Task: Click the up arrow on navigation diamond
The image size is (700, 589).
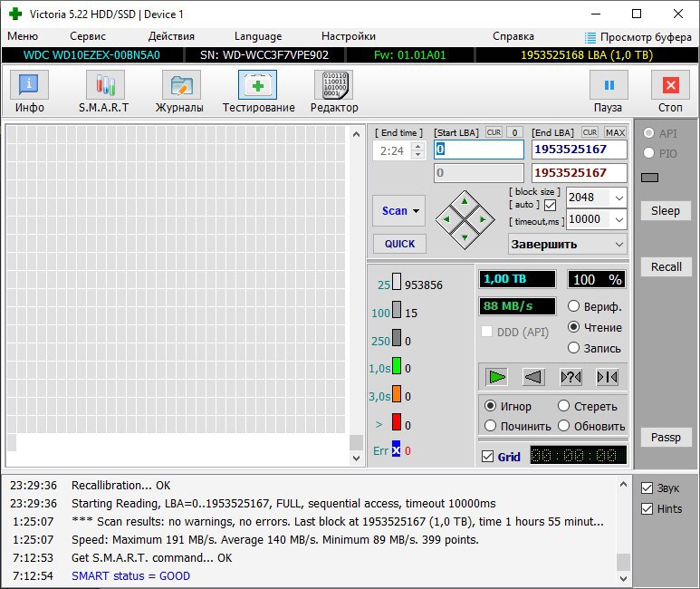Action: 465,201
